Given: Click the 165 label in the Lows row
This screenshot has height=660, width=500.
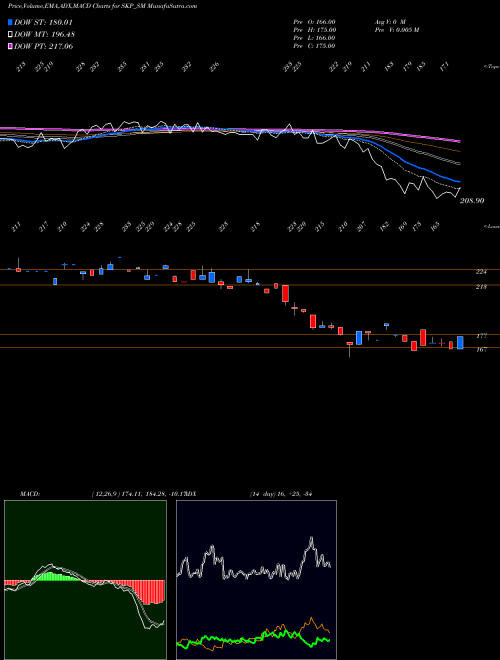Looking at the screenshot, I should tap(435, 226).
